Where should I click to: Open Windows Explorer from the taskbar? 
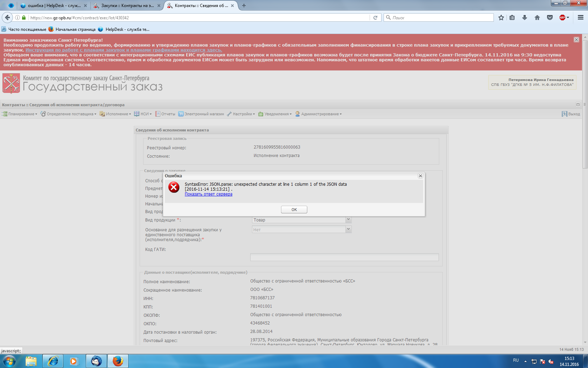click(31, 361)
